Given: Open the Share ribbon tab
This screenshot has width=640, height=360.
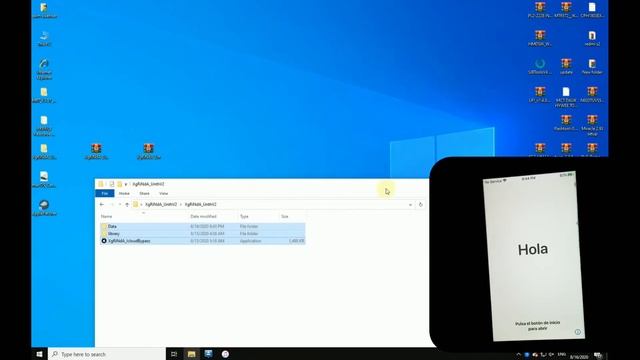Looking at the screenshot, I should click(144, 193).
